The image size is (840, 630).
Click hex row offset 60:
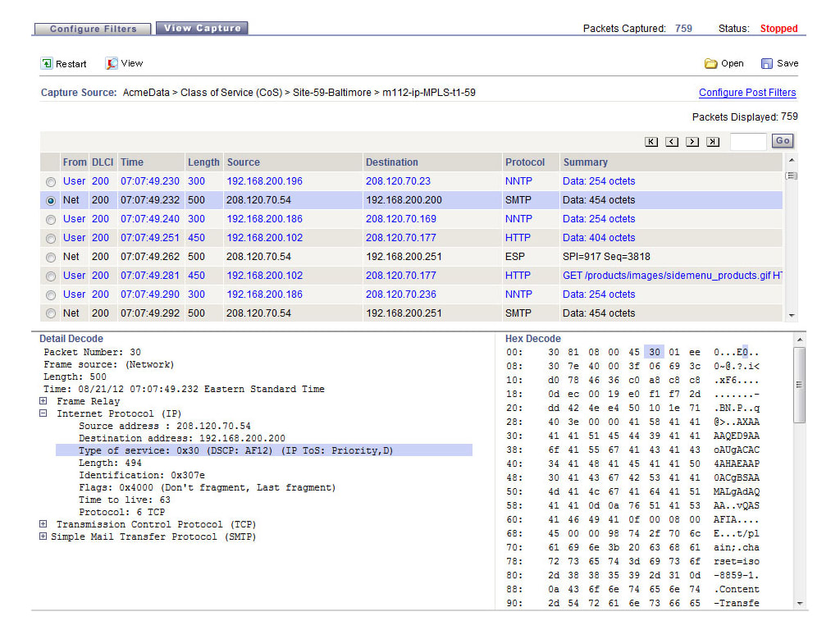click(x=514, y=519)
